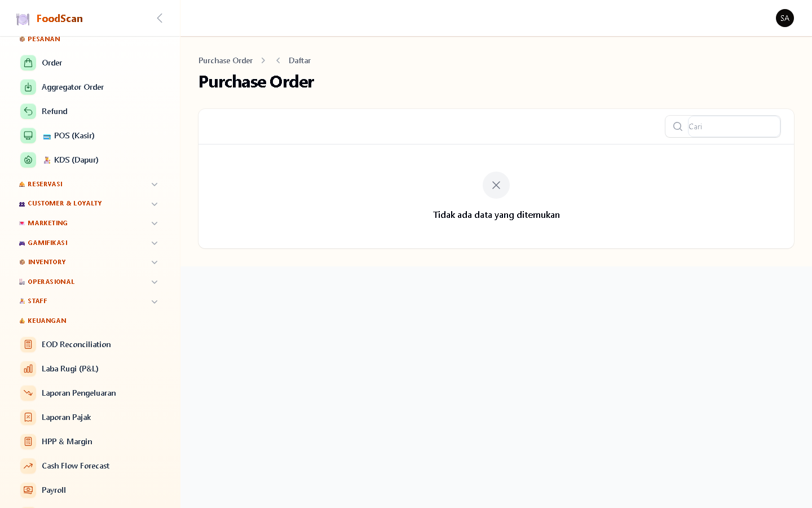Screen dimensions: 812x508
Task: Click the breadcrumb left chevron before Daftar
Action: (x=278, y=60)
